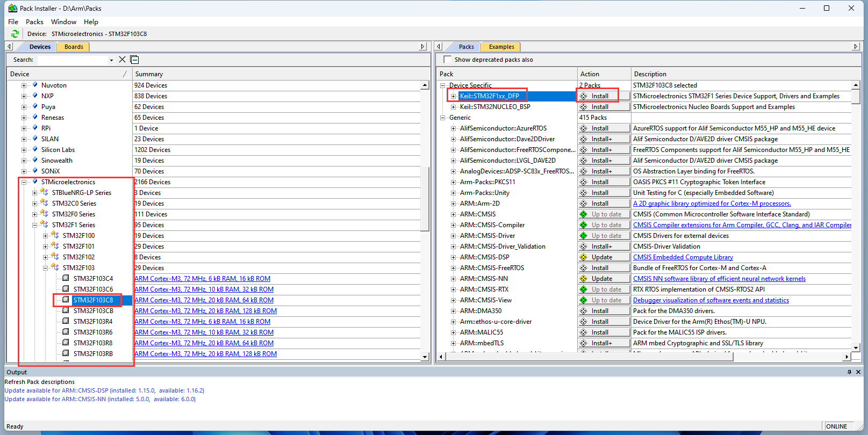Click the STM32F103C4 chip icon
The width and height of the screenshot is (868, 435).
click(66, 278)
